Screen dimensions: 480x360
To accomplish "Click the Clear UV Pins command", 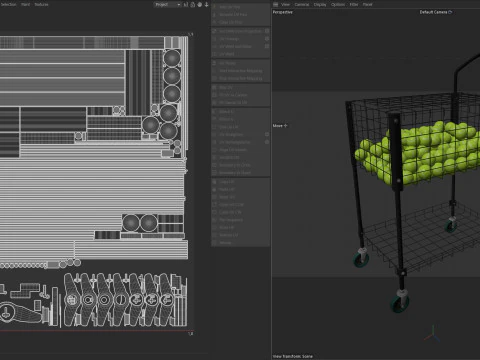I will coord(241,22).
